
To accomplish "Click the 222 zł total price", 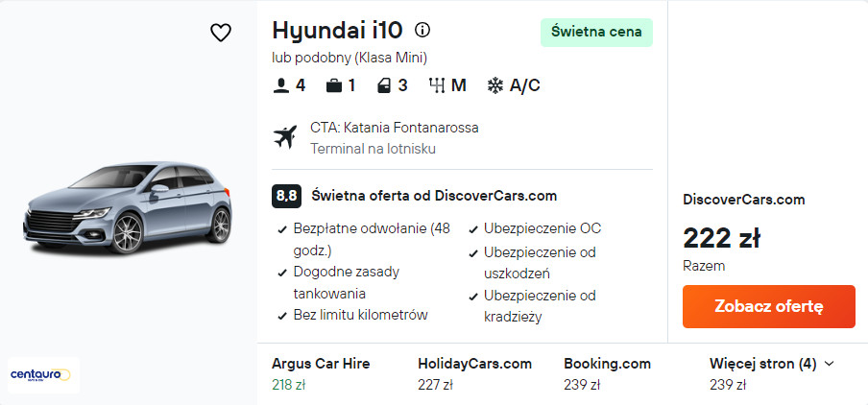I will pyautogui.click(x=721, y=237).
